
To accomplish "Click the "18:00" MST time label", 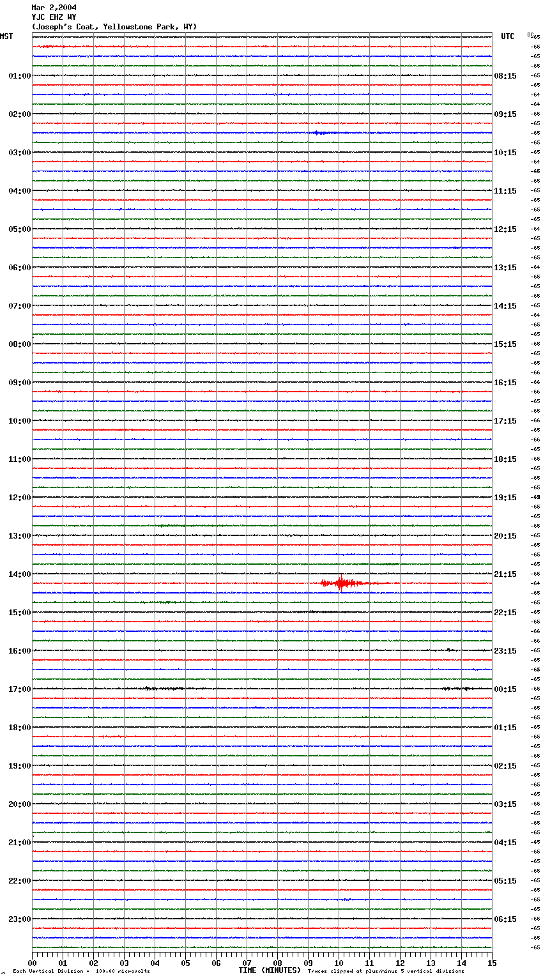I will click(20, 728).
